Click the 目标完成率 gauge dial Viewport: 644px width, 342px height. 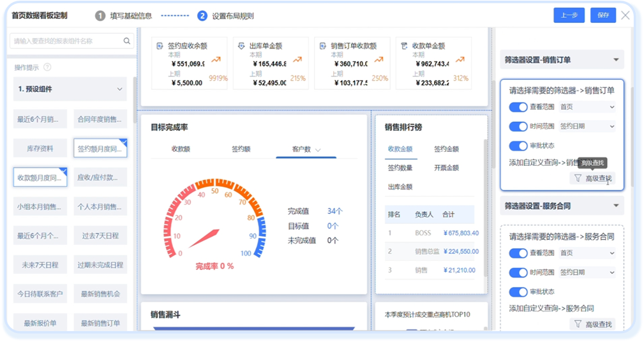tap(214, 220)
